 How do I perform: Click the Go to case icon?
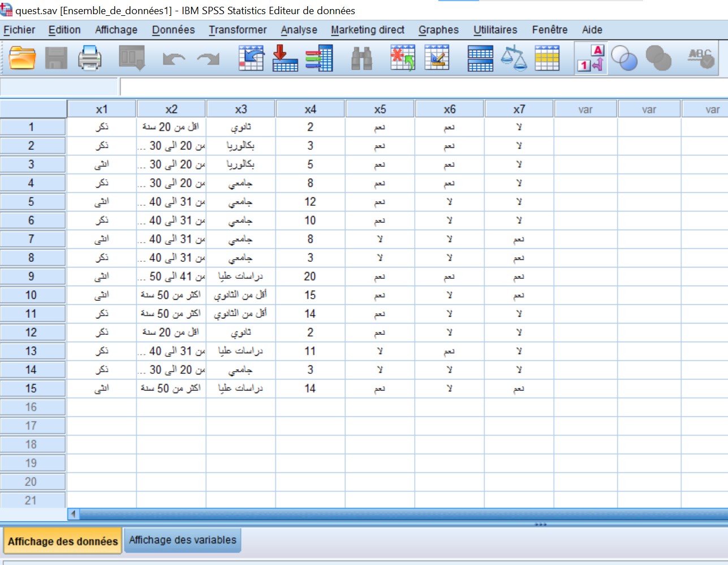(251, 58)
